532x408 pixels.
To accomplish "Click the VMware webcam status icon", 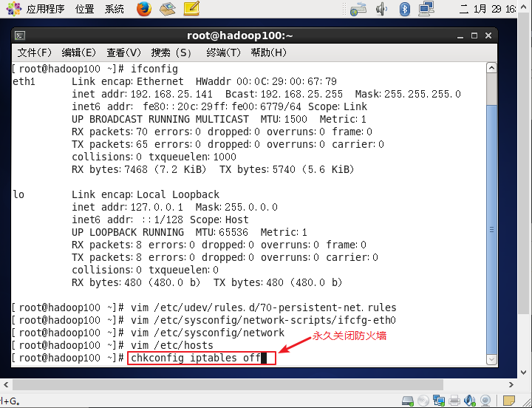I will click(x=485, y=401).
